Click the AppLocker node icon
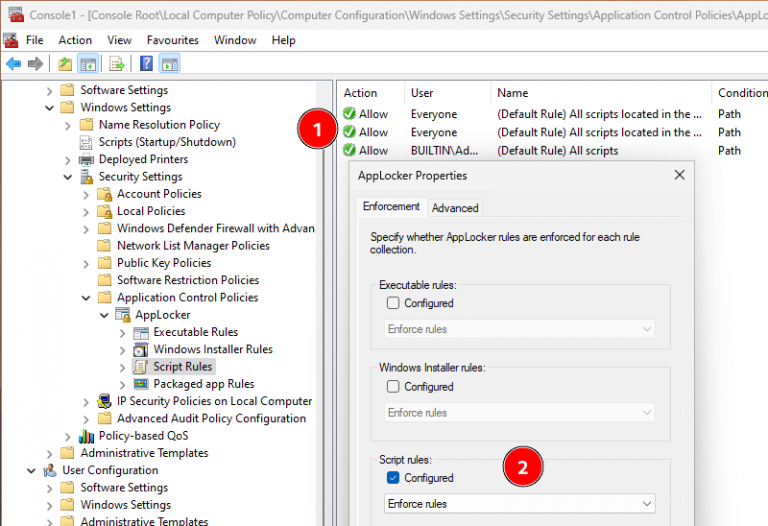The width and height of the screenshot is (768, 526). pos(122,314)
